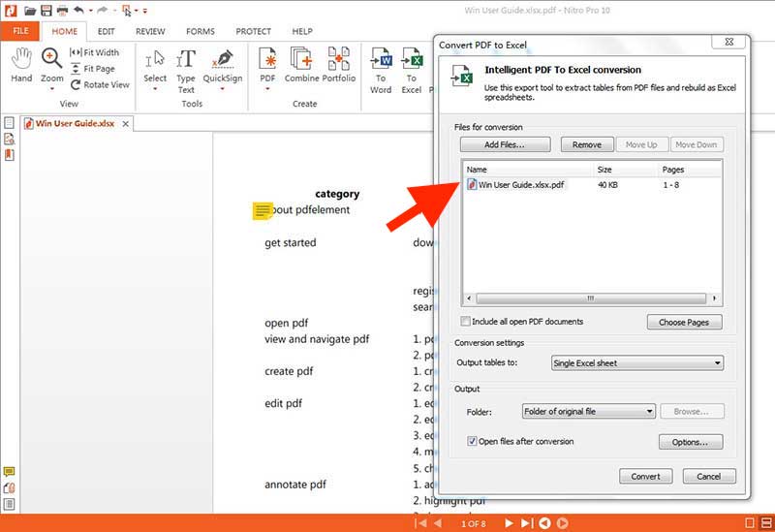Click the file list scroll left arrow
This screenshot has height=532, width=775.
469,298
